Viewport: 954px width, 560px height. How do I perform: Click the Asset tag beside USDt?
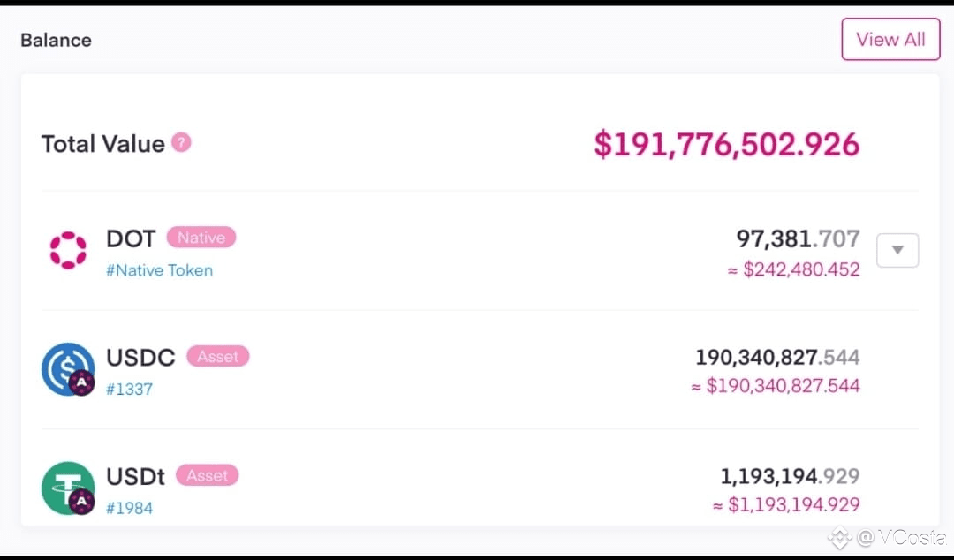(x=208, y=475)
